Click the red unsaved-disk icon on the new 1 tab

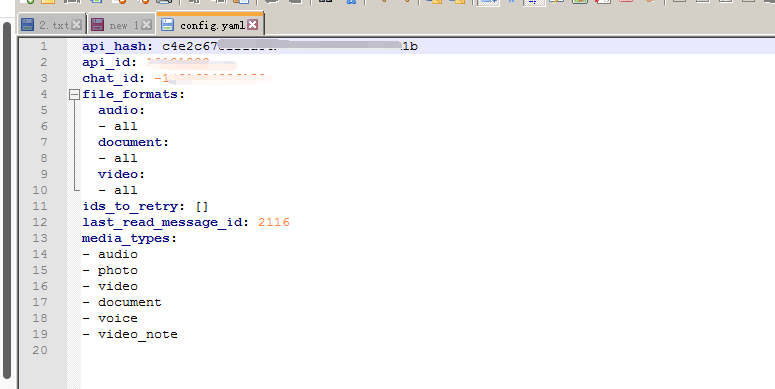tap(97, 25)
